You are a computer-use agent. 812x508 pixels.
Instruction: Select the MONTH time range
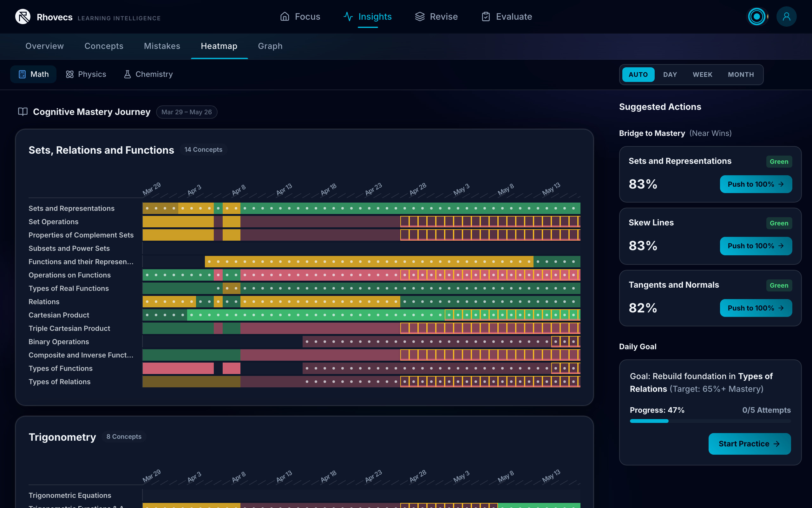(741, 75)
